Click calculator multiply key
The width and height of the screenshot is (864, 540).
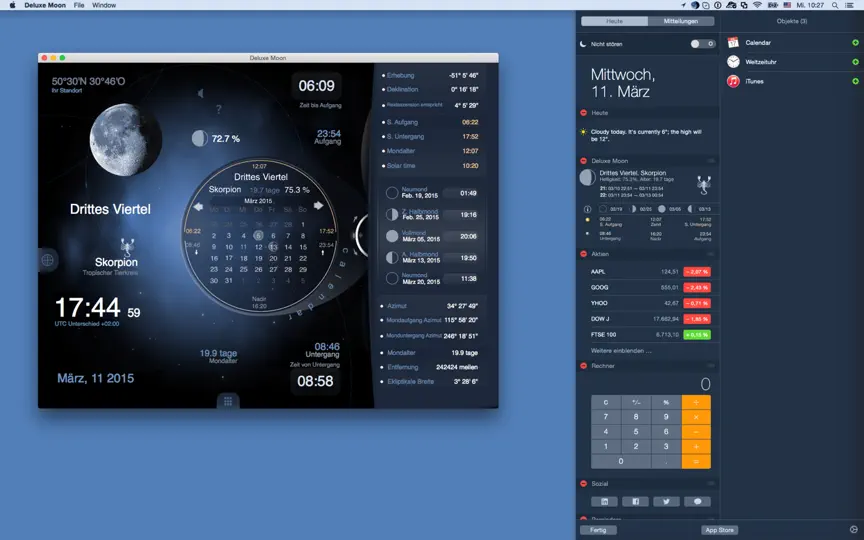coord(696,417)
